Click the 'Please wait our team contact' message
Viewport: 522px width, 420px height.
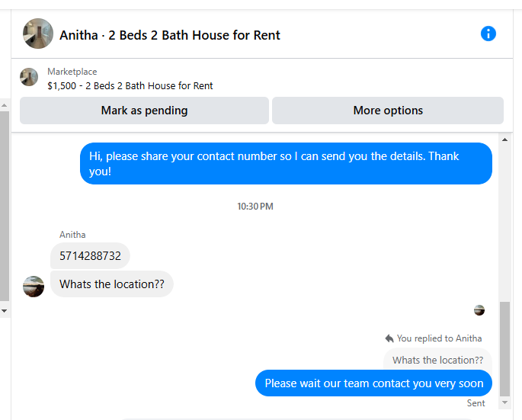373,383
